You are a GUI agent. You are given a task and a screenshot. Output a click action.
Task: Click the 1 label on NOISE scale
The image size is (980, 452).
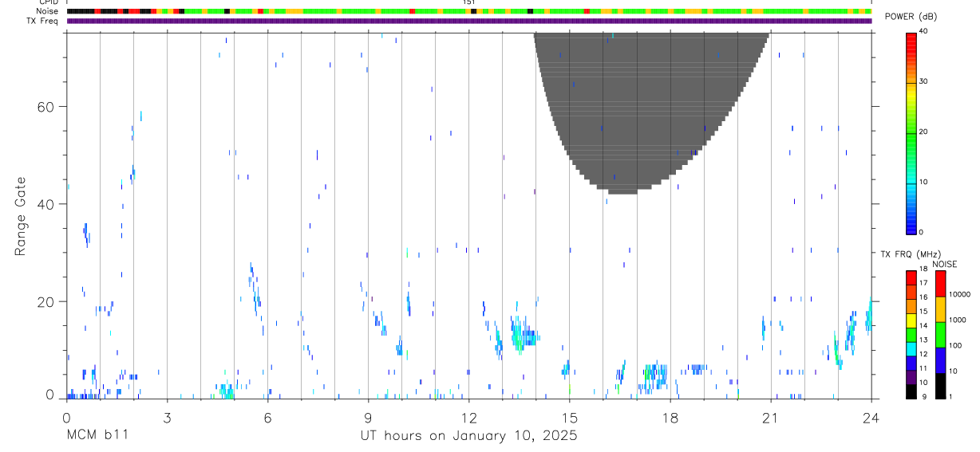pos(950,396)
